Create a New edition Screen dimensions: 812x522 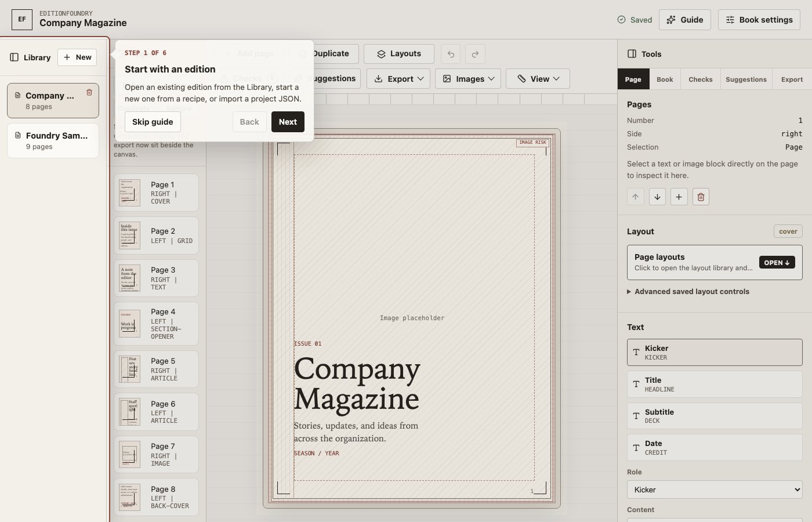[x=77, y=57]
